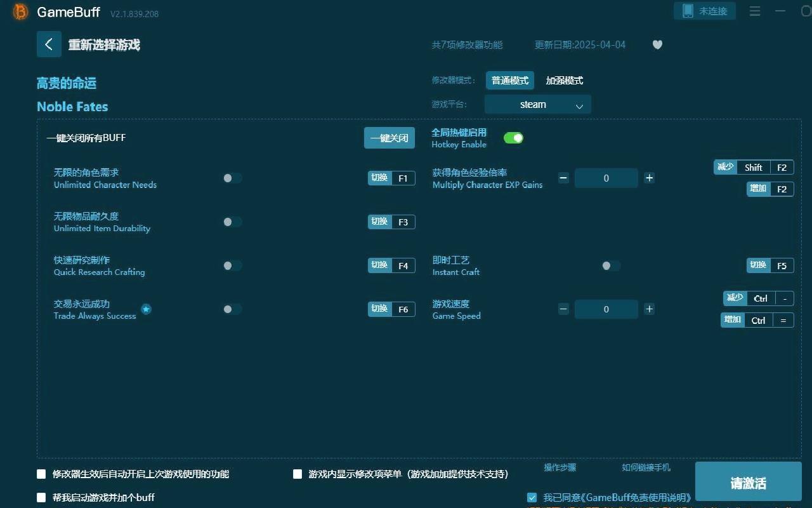Increase Game Speed value
The height and width of the screenshot is (508, 812).
[x=649, y=309]
